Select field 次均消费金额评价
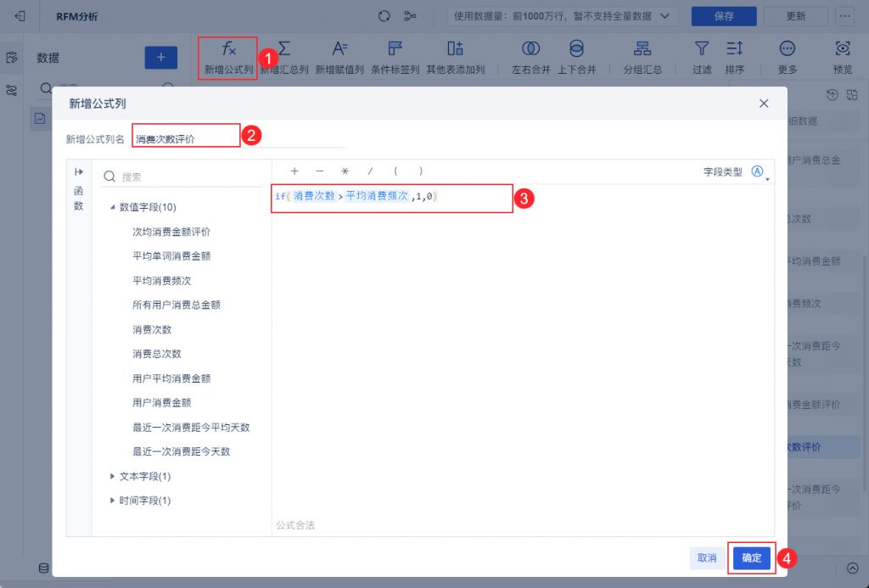869x588 pixels. coord(171,232)
